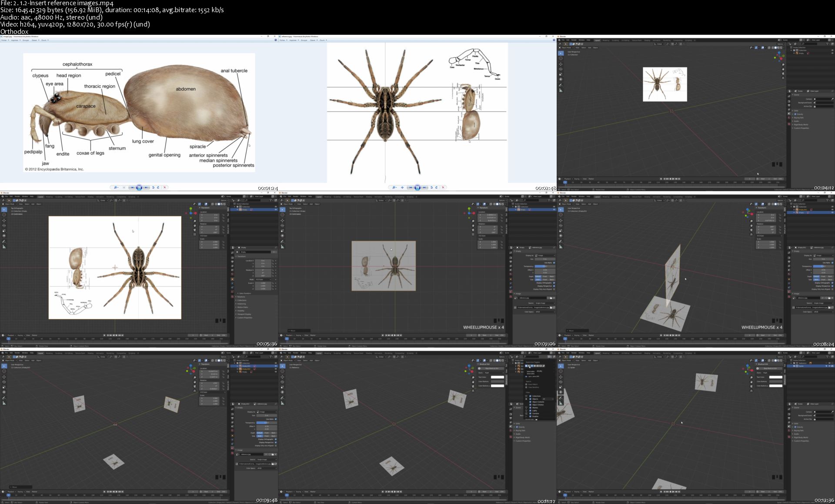Expand Units panel in the 00:04:12 frame
The image size is (835, 504).
(x=795, y=110)
